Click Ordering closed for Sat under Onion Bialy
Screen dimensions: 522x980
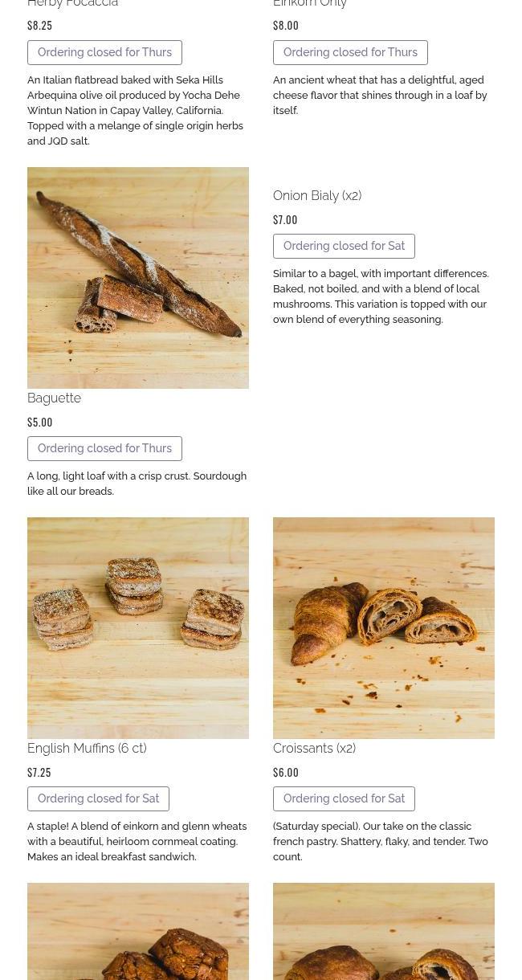[344, 246]
